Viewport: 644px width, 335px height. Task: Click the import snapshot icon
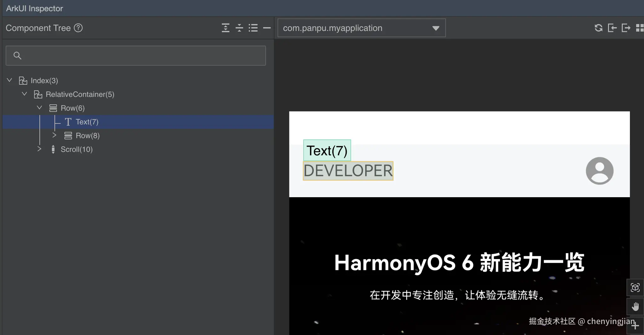612,28
